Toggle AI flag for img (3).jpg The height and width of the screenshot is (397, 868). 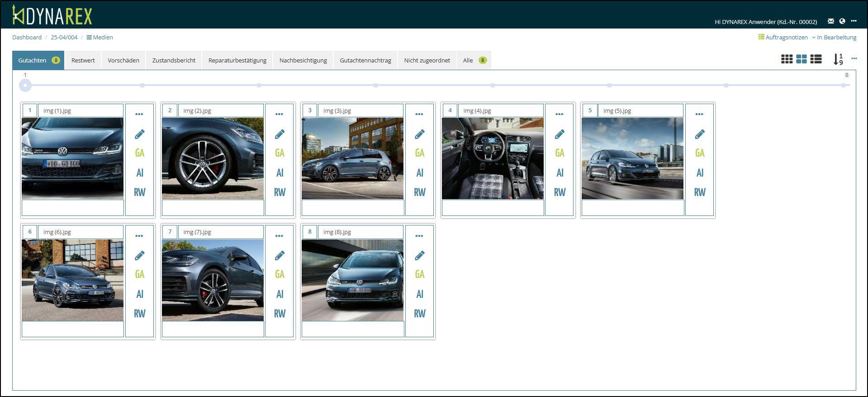420,172
